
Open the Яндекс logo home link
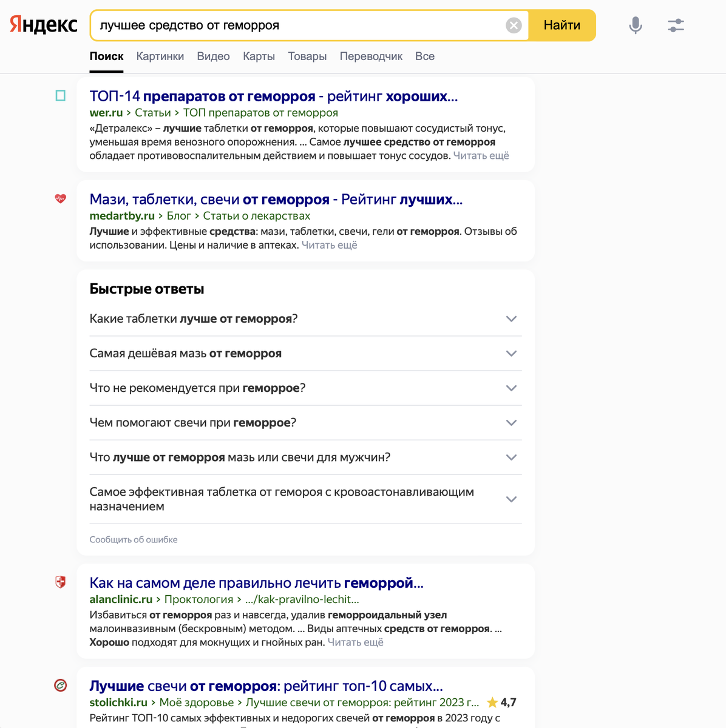44,25
